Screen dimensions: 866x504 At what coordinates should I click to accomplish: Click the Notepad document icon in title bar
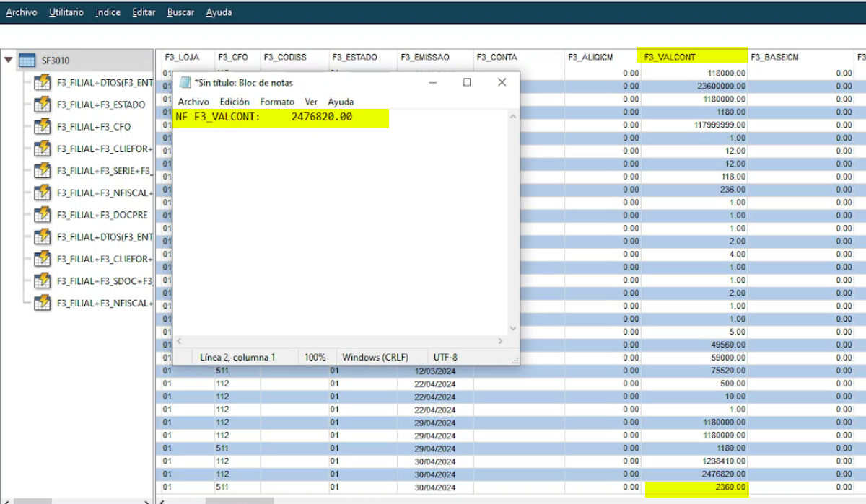point(185,83)
